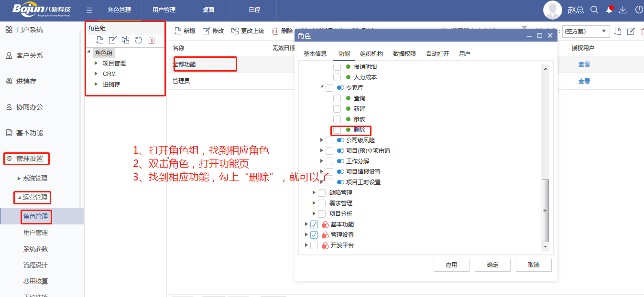Image resolution: width=644 pixels, height=297 pixels.
Task: Click the download icon in header
Action: tap(623, 10)
